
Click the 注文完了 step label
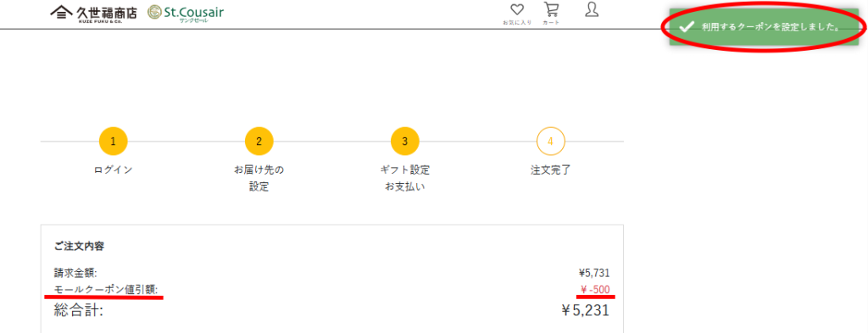[x=550, y=169]
